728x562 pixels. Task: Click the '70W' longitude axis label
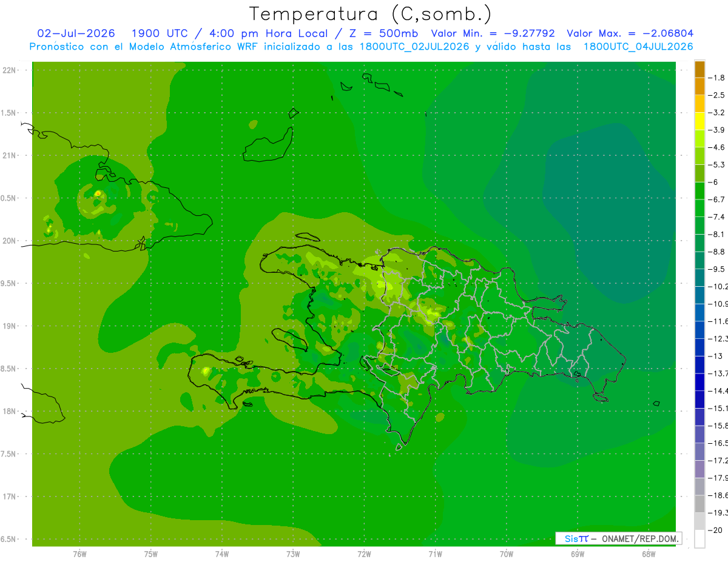click(x=507, y=554)
